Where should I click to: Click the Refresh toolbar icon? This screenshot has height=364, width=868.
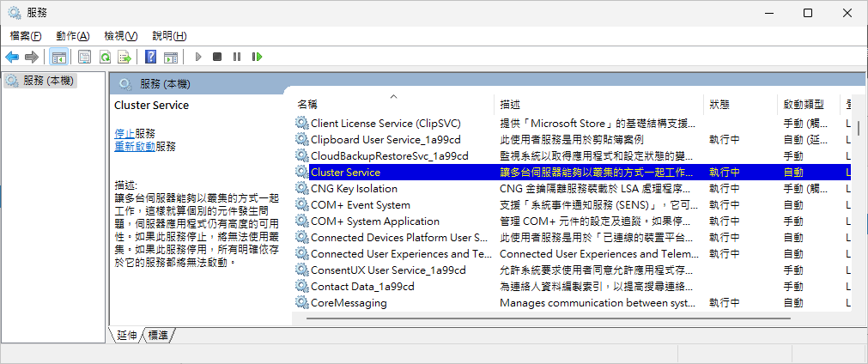105,57
